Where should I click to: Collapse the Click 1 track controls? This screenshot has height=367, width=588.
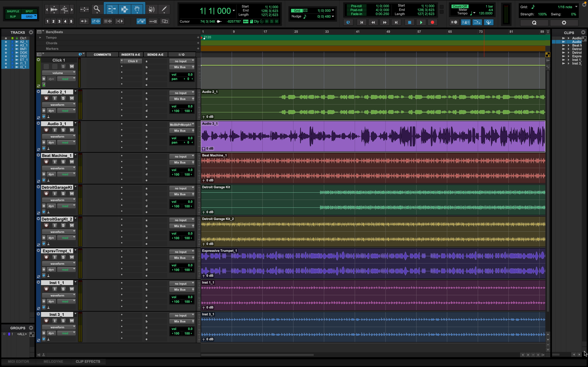38,60
